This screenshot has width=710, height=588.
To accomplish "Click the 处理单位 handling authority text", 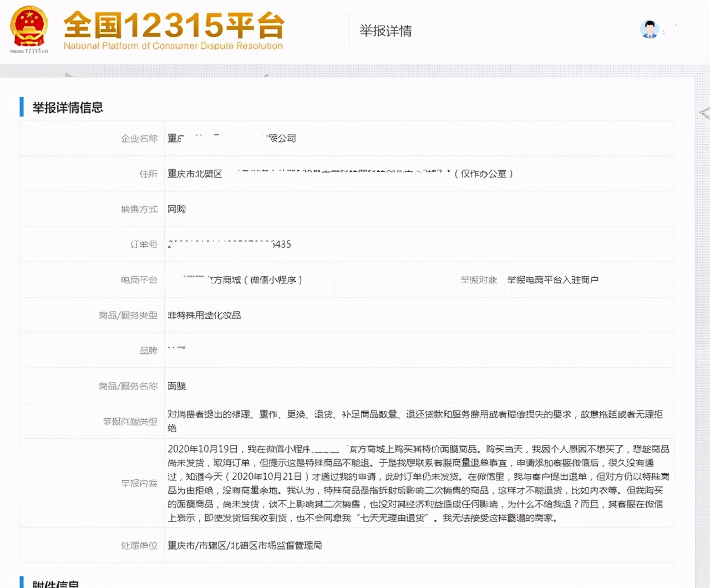I will coord(250,545).
